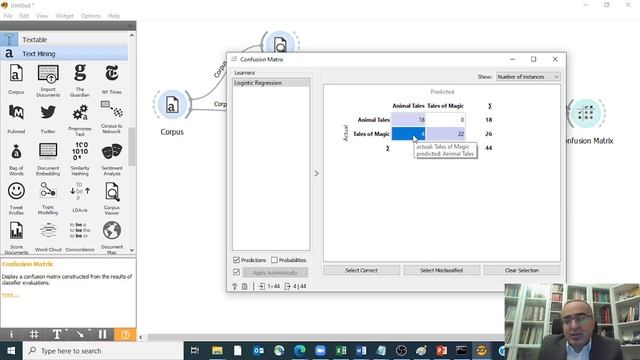
Task: Open the File menu
Action: click(x=8, y=16)
